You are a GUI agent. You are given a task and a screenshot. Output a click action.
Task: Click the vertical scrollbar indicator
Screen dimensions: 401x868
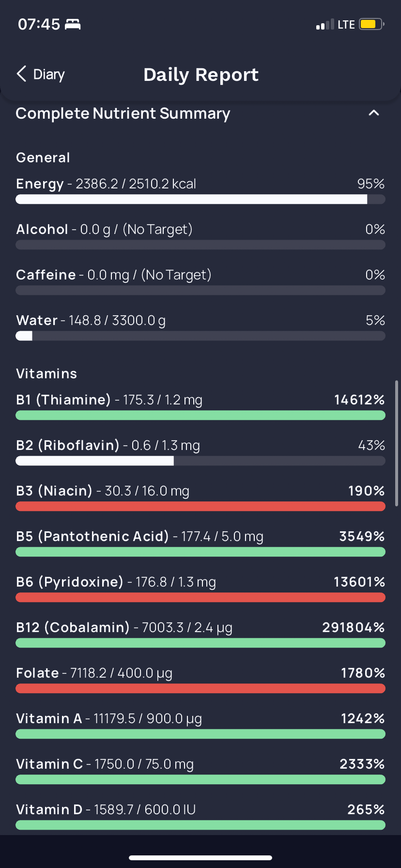[x=397, y=443]
